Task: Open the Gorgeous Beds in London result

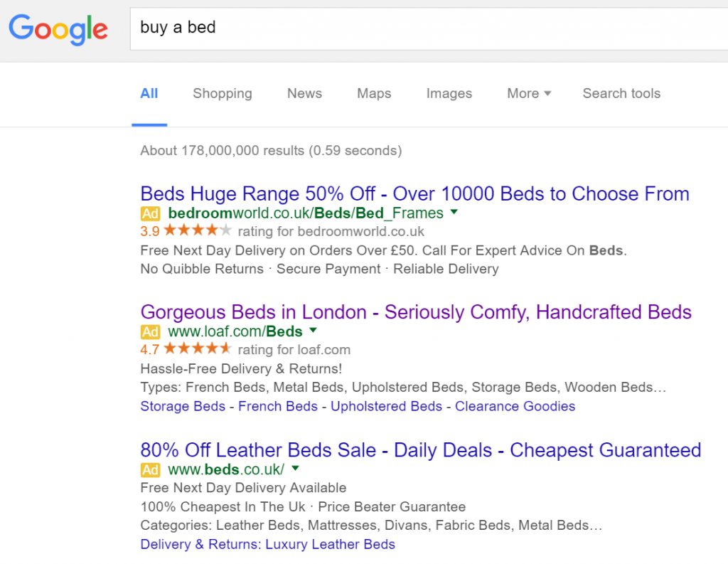Action: pyautogui.click(x=416, y=312)
